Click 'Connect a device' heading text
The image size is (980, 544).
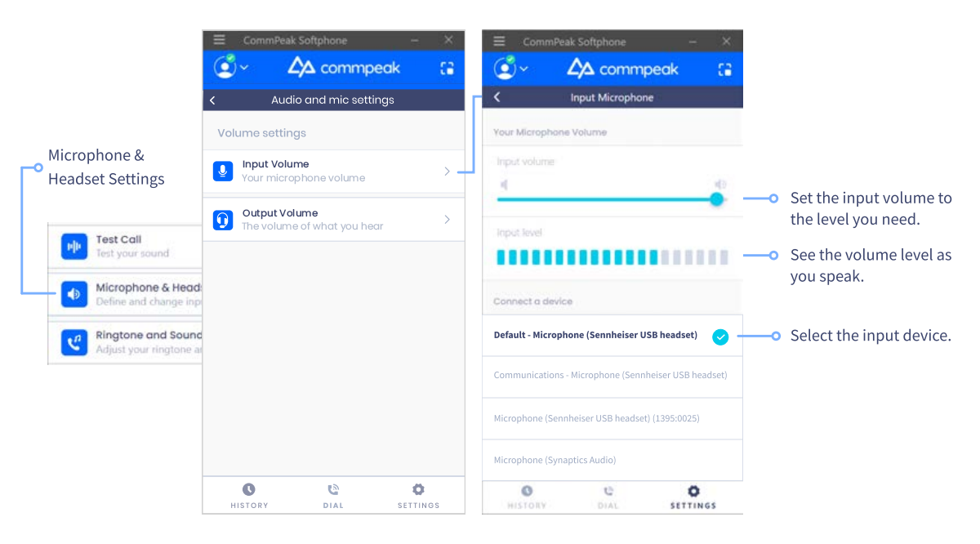click(x=532, y=301)
